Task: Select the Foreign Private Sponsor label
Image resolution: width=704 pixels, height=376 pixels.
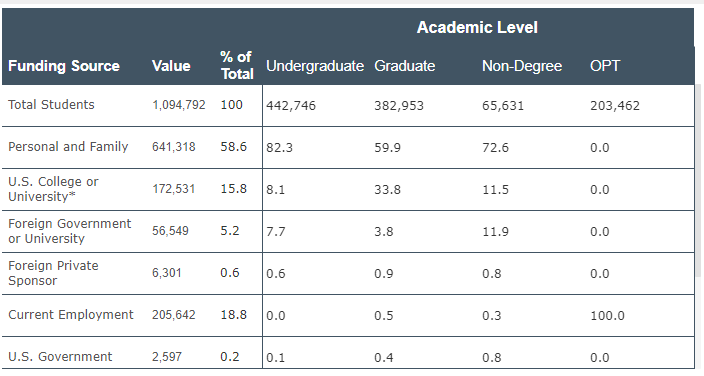Action: pos(53,273)
